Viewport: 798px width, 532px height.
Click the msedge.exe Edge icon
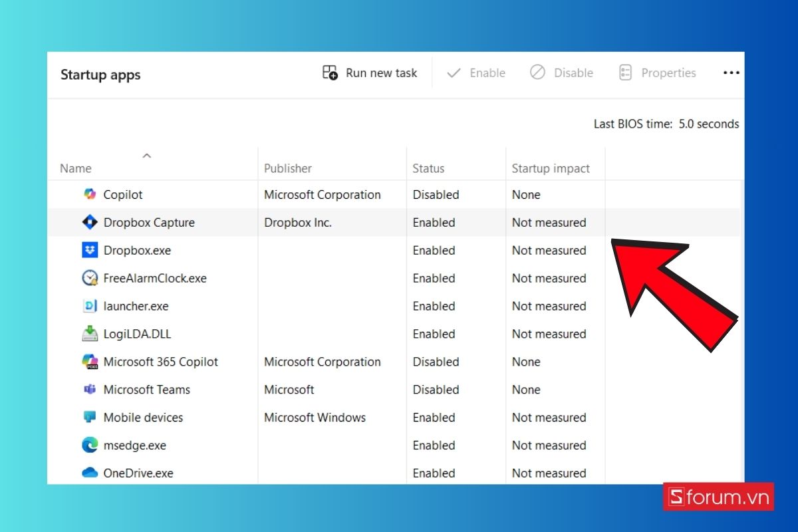pos(90,446)
